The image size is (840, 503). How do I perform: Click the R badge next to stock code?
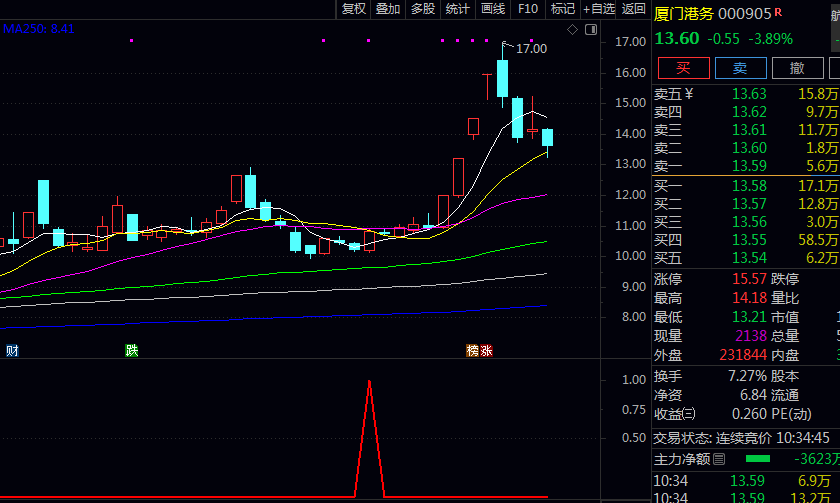(x=779, y=12)
